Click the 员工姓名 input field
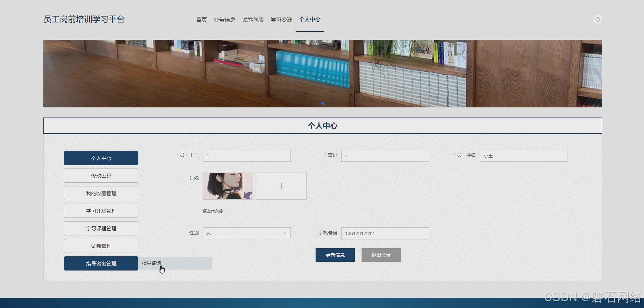Viewport: 644px width, 308px height. 524,156
